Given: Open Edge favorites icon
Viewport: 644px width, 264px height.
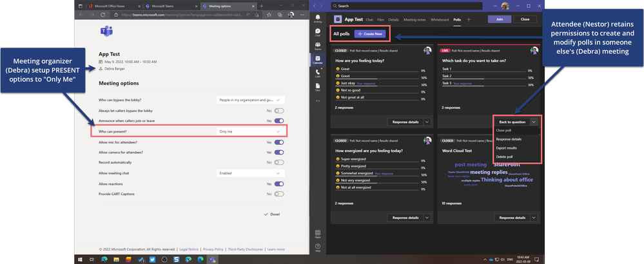Looking at the screenshot, I should [269, 14].
